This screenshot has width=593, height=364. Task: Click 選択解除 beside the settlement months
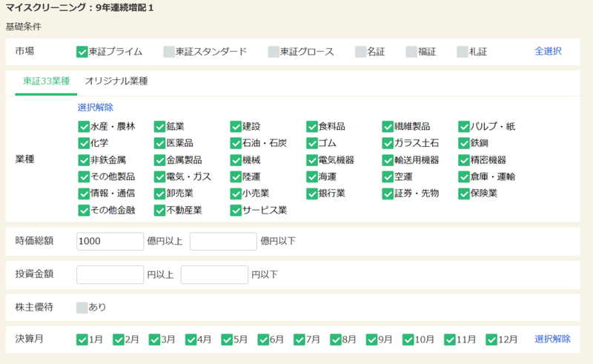552,339
